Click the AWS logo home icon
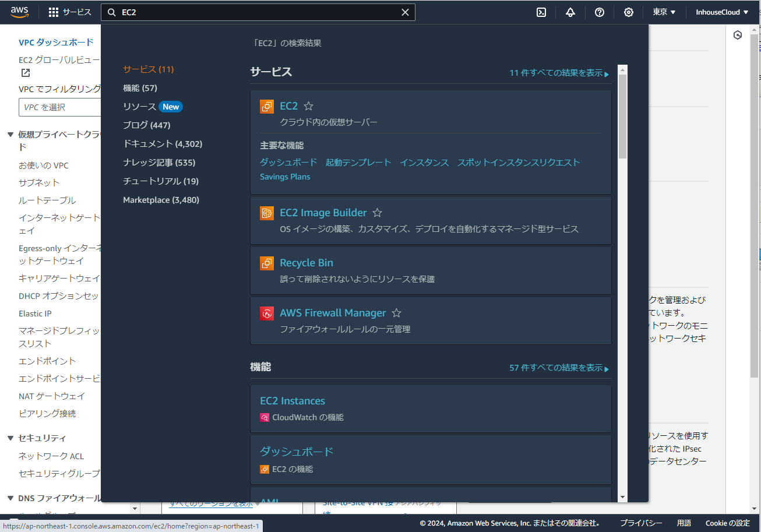This screenshot has height=532, width=761. 20,12
